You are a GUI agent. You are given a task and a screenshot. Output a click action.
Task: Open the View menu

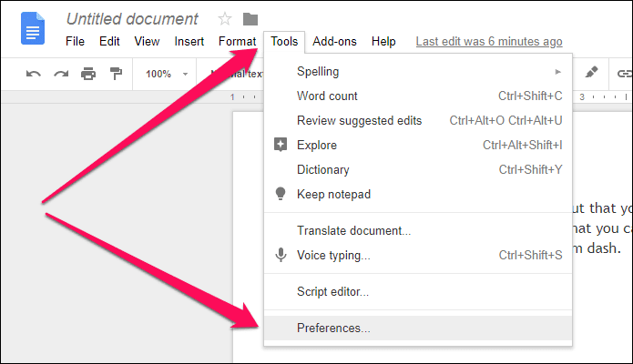click(x=147, y=41)
